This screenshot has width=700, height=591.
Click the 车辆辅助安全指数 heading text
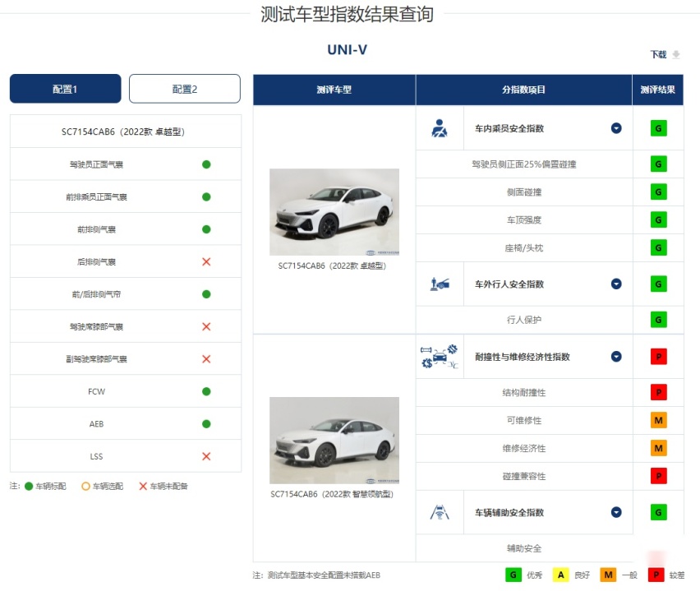509,513
